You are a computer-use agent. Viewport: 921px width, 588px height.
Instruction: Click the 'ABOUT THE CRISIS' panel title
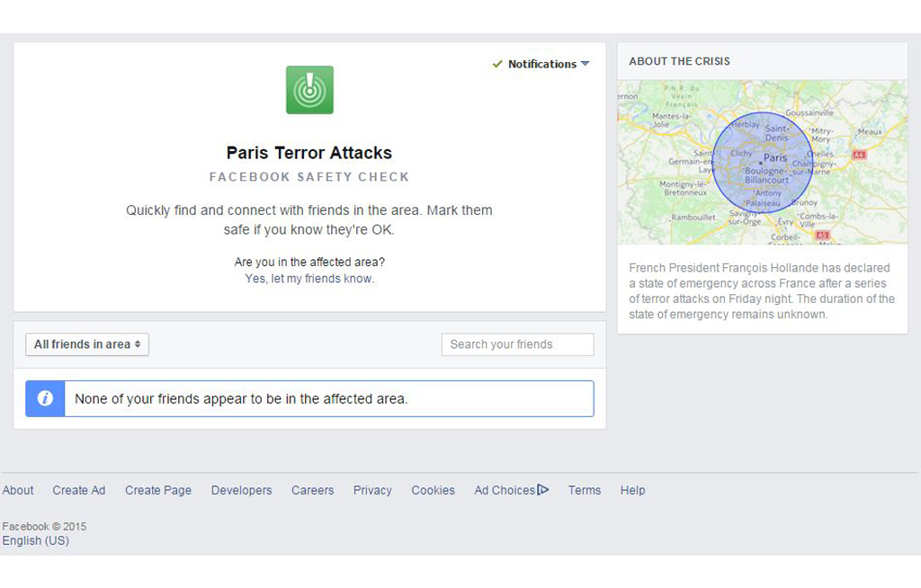click(x=680, y=61)
